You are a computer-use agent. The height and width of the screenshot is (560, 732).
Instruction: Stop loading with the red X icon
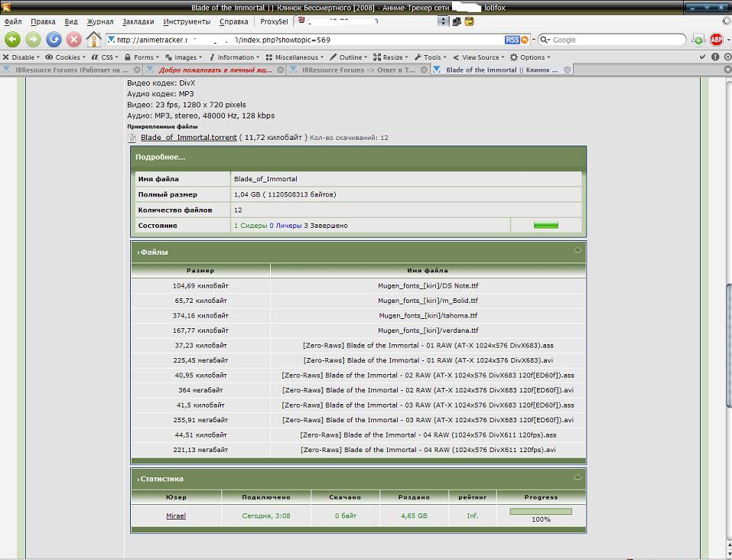point(73,40)
